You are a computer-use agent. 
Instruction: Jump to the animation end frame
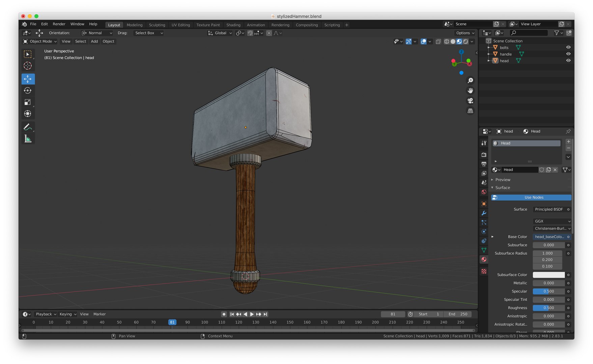(x=265, y=314)
